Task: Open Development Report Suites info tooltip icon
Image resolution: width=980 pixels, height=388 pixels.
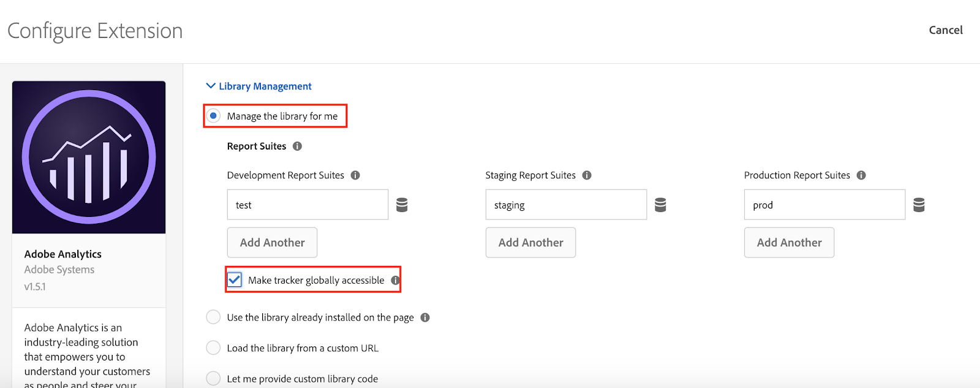Action: [355, 175]
